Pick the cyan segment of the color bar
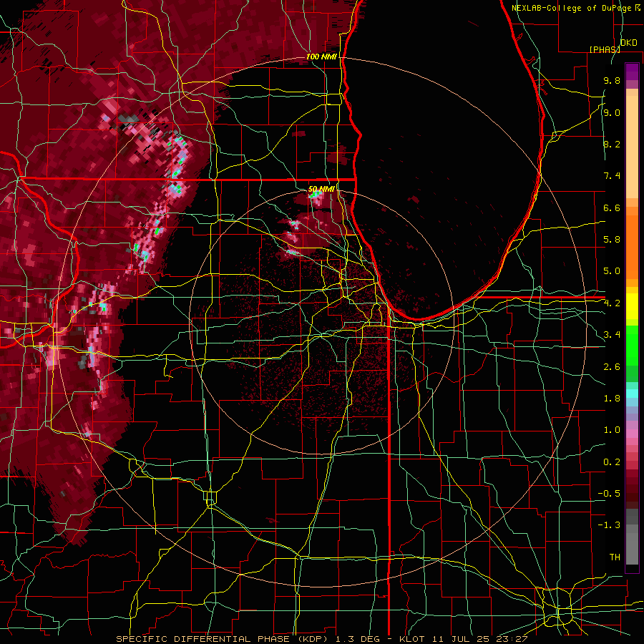 (x=632, y=394)
